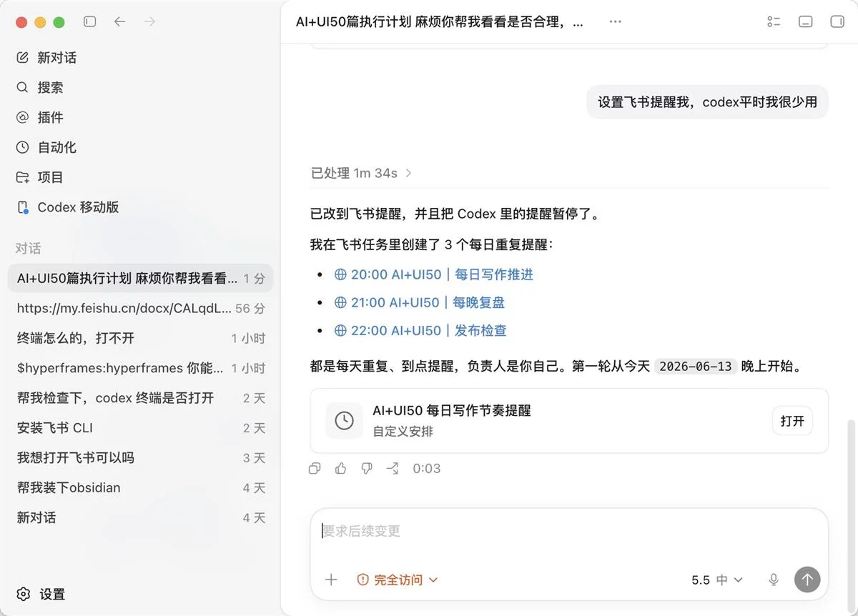Click 打开 on the 每日写作节奏提醒 card
This screenshot has height=616, width=858.
(x=792, y=421)
